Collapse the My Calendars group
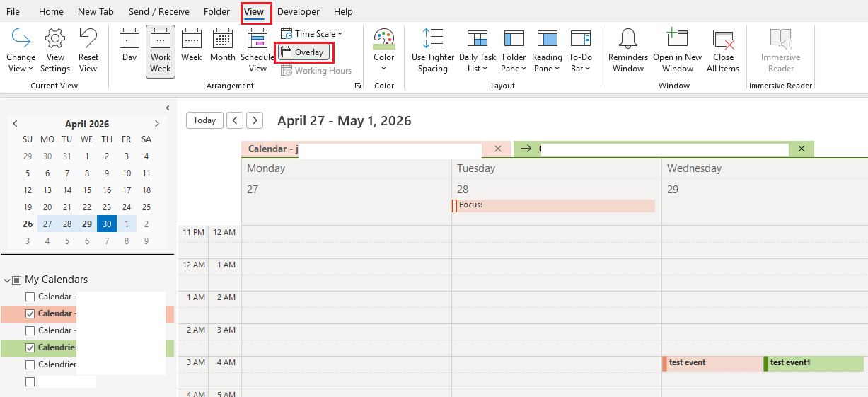868x397 pixels. 6,280
